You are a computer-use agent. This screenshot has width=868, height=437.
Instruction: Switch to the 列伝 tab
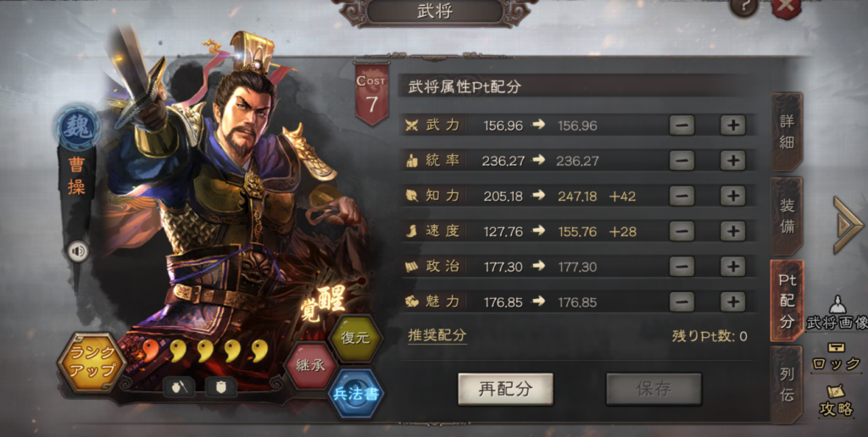(x=787, y=384)
